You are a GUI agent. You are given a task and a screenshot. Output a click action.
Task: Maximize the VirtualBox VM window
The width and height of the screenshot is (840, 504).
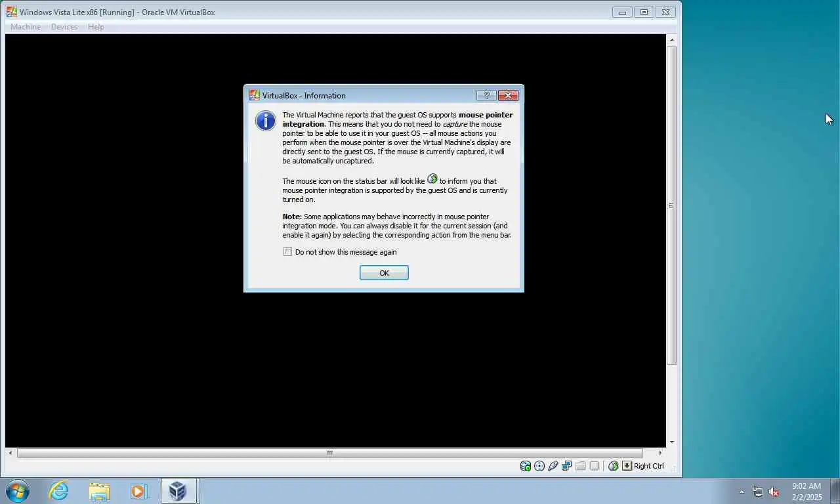pos(644,12)
